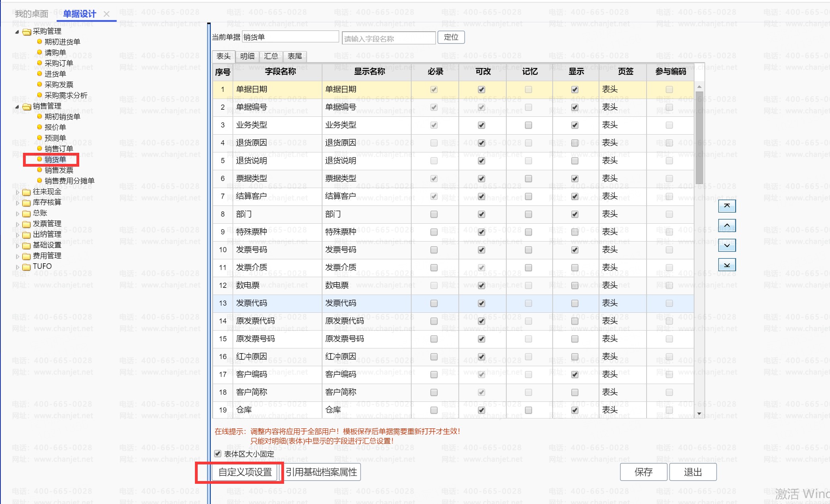The image size is (830, 504).
Task: Click the yellow bullet icon beside 销售发票
Action: pyautogui.click(x=39, y=170)
